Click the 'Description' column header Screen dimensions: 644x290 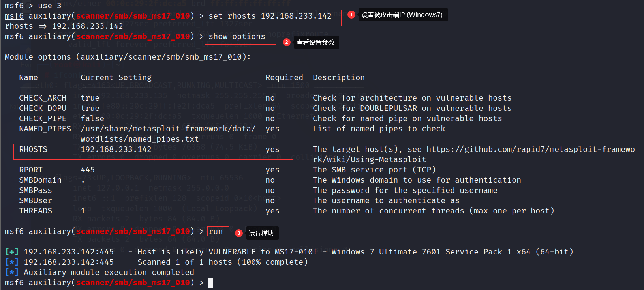pyautogui.click(x=339, y=78)
